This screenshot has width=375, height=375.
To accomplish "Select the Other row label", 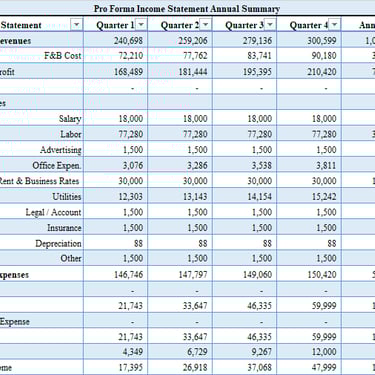I will tap(71, 258).
